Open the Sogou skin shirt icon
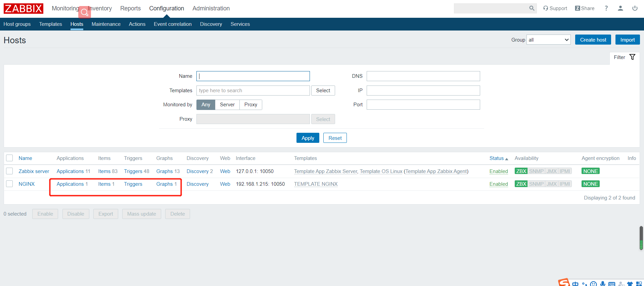Viewport: 644px width, 286px height. 630,284
